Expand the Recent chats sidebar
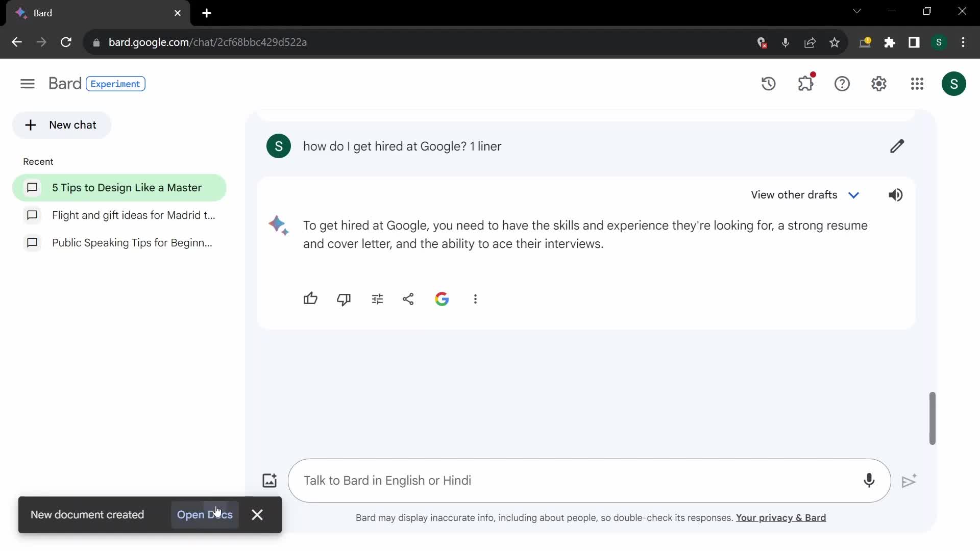Screen dimensions: 980x551 [x=28, y=84]
